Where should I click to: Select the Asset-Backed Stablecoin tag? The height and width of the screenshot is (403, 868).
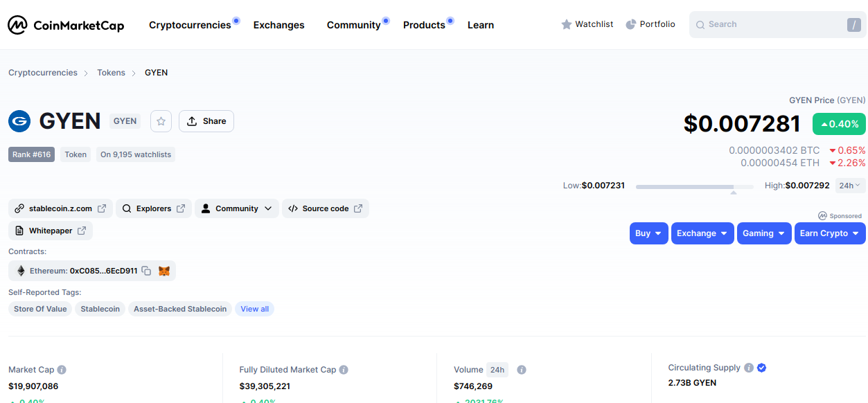pos(180,309)
